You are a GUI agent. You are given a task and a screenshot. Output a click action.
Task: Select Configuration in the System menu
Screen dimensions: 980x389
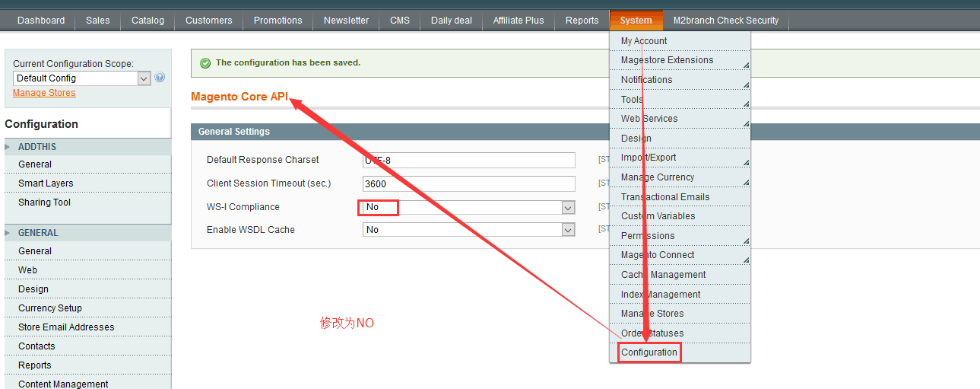(x=649, y=352)
